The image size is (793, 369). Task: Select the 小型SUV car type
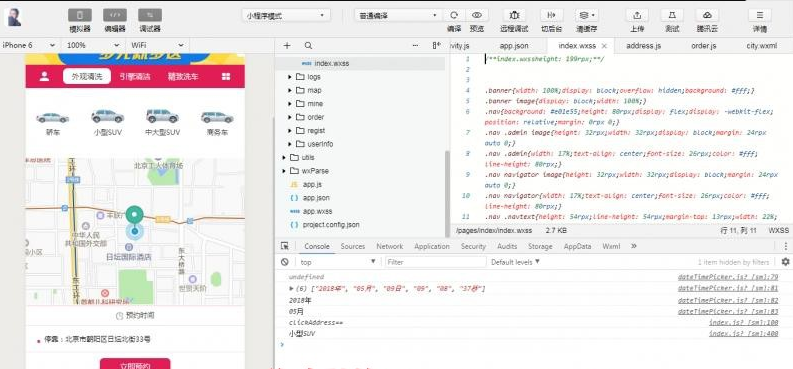pos(108,122)
